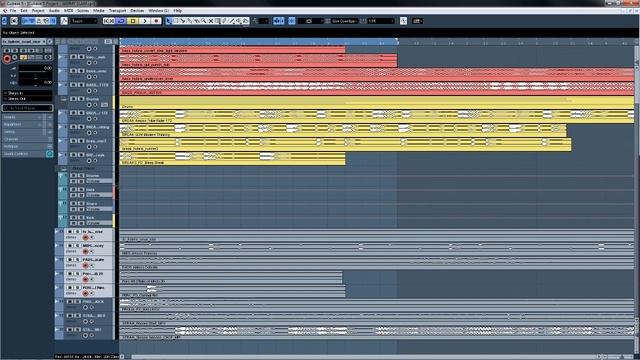The height and width of the screenshot is (360, 640).
Task: Select the Line tool
Action: [x=232, y=21]
